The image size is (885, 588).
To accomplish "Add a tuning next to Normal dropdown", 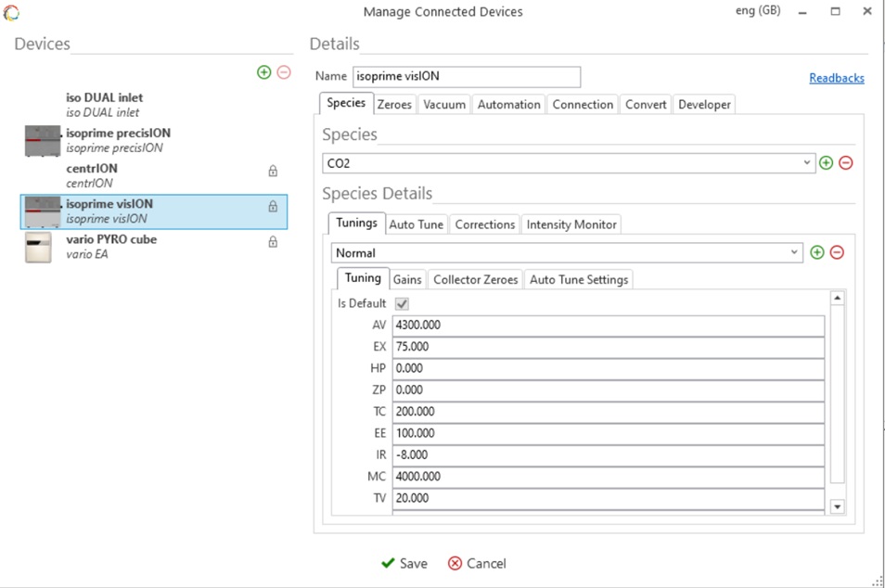I will click(x=816, y=252).
